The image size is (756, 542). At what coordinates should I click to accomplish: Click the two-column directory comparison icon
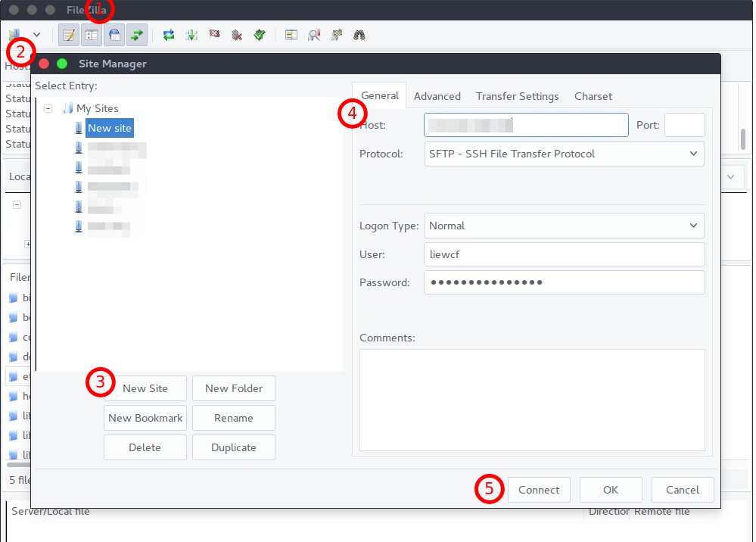[x=291, y=35]
